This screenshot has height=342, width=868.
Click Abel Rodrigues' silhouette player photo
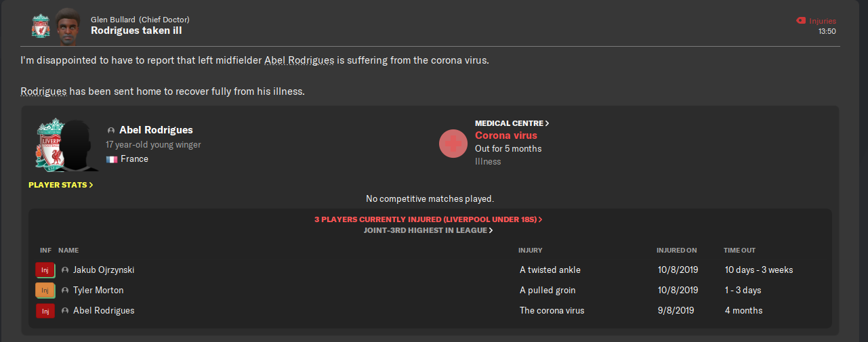pos(80,146)
